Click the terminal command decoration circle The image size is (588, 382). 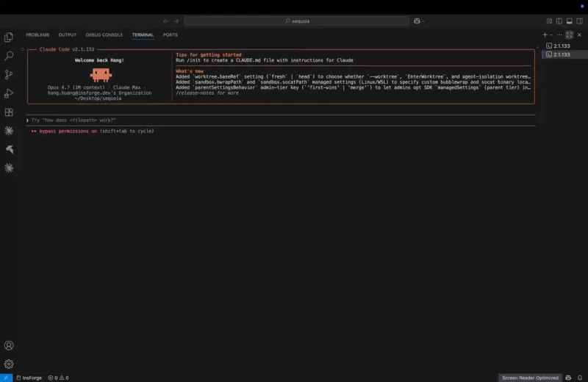click(23, 49)
